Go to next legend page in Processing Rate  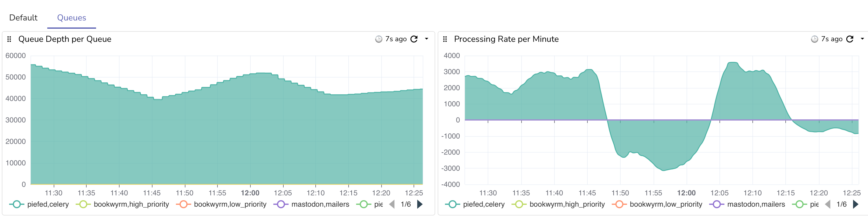coord(855,205)
